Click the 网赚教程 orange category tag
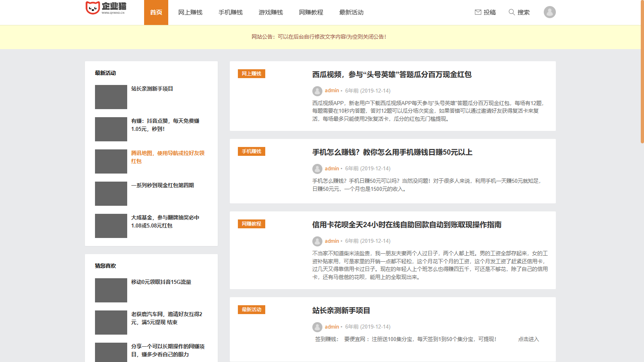The image size is (644, 362). coord(252,224)
